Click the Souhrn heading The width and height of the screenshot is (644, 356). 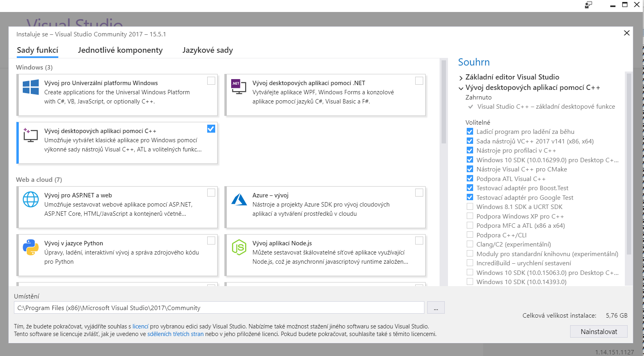tap(474, 62)
